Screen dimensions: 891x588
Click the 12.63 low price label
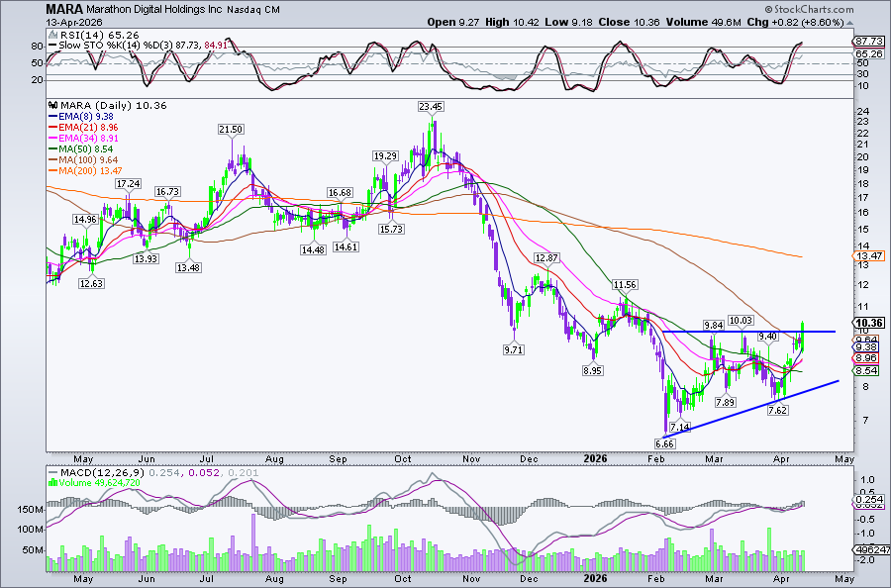(91, 283)
